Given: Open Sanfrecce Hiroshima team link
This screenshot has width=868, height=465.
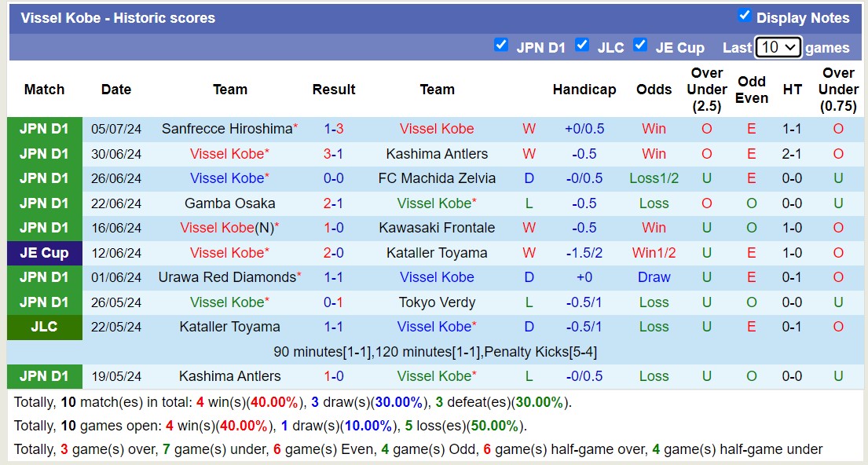Looking at the screenshot, I should click(x=226, y=129).
